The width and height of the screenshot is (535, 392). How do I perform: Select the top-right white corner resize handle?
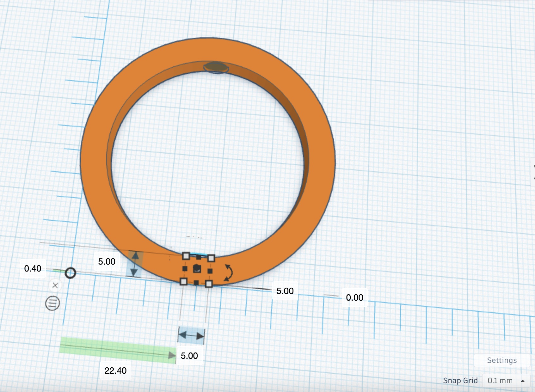(211, 258)
